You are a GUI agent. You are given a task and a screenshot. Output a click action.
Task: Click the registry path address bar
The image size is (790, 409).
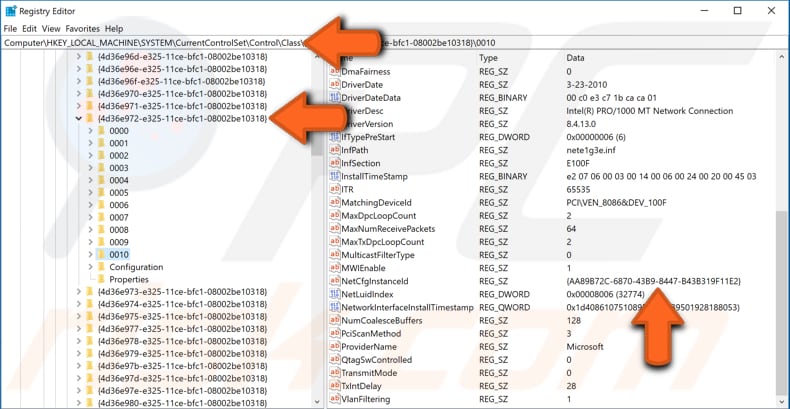click(x=395, y=43)
